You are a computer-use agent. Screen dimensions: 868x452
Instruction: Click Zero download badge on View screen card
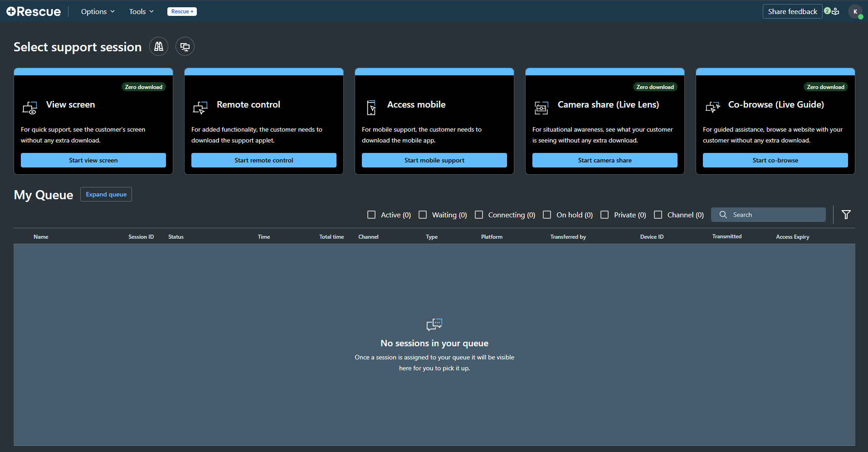pyautogui.click(x=144, y=87)
